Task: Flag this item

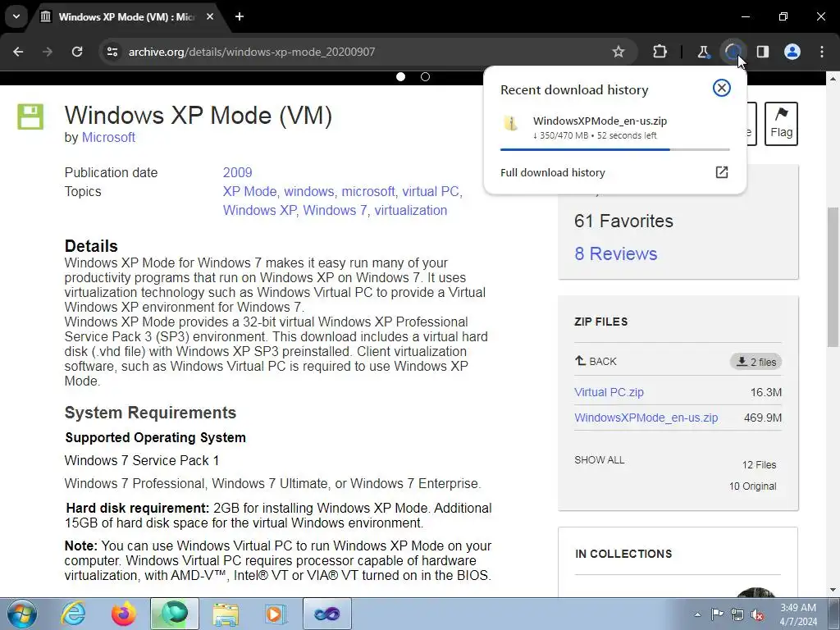Action: pos(781,124)
